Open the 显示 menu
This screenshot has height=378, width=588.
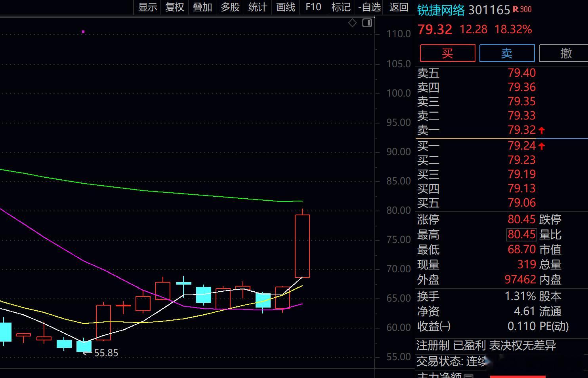(148, 7)
